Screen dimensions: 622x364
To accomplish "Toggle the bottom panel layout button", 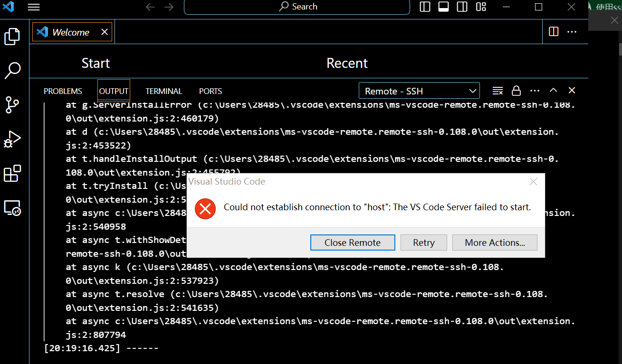I will tap(443, 7).
